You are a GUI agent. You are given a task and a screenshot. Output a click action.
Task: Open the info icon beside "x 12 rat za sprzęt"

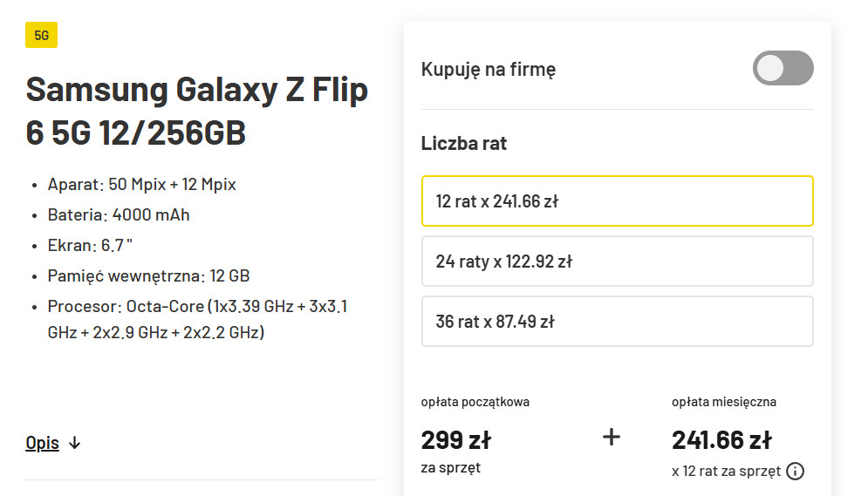pyautogui.click(x=795, y=472)
